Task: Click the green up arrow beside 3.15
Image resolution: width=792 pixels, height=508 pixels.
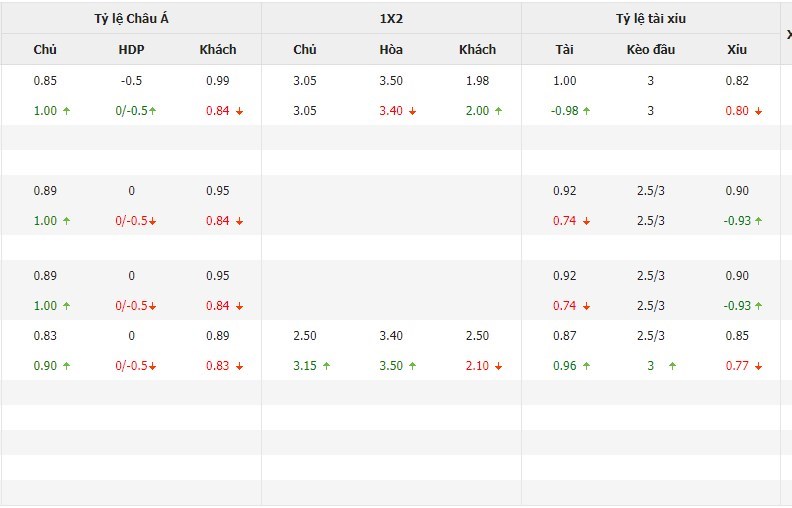Action: point(326,366)
